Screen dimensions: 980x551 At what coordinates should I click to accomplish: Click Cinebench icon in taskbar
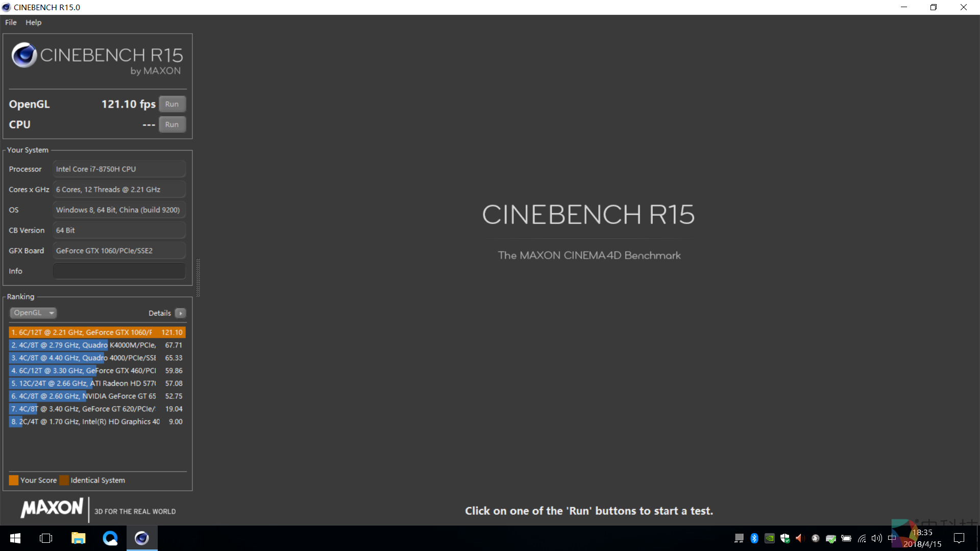[142, 538]
